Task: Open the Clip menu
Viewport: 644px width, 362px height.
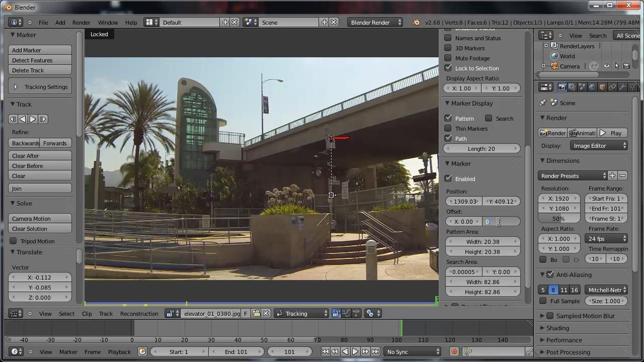Action: 87,313
